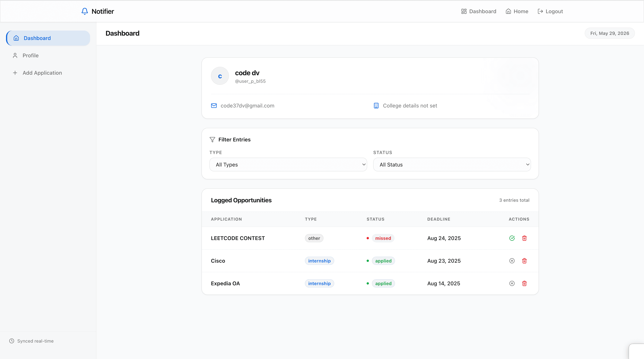644x359 pixels.
Task: Click the Expedia OA application name
Action: tap(225, 283)
